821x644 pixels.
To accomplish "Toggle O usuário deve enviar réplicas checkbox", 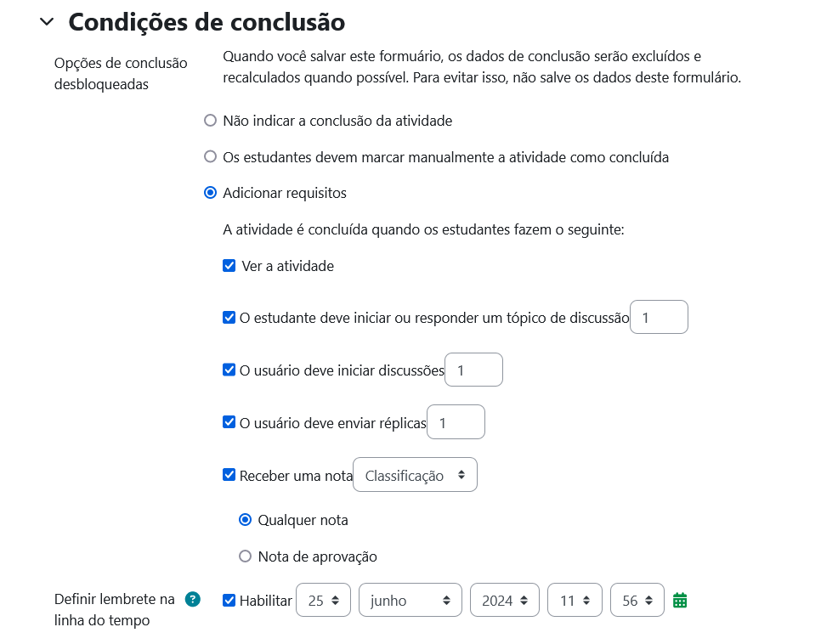I will (x=229, y=422).
